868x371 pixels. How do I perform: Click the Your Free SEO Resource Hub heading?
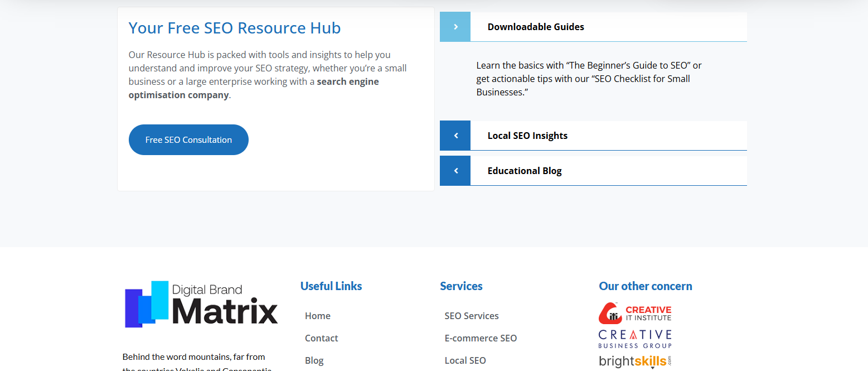tap(235, 28)
